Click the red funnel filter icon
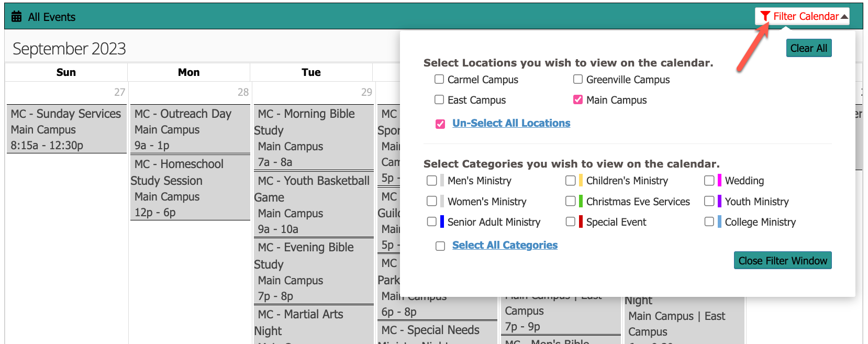Viewport: 868px width, 344px height. click(765, 16)
